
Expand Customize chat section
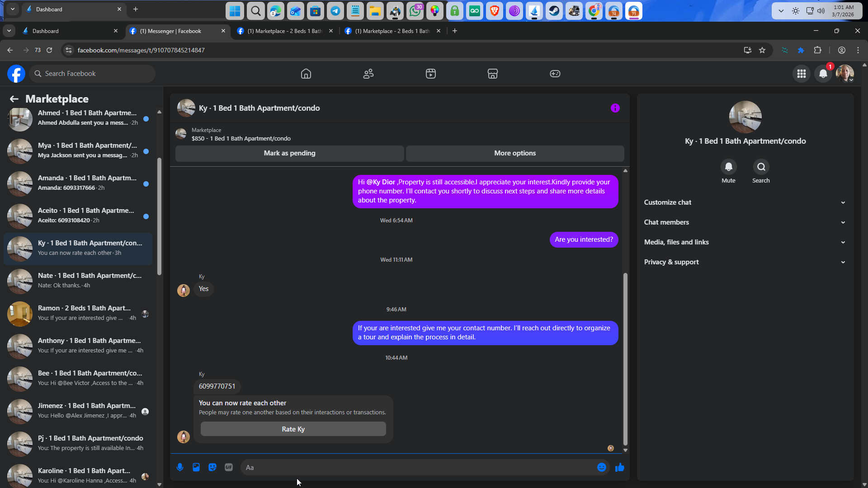coord(745,202)
